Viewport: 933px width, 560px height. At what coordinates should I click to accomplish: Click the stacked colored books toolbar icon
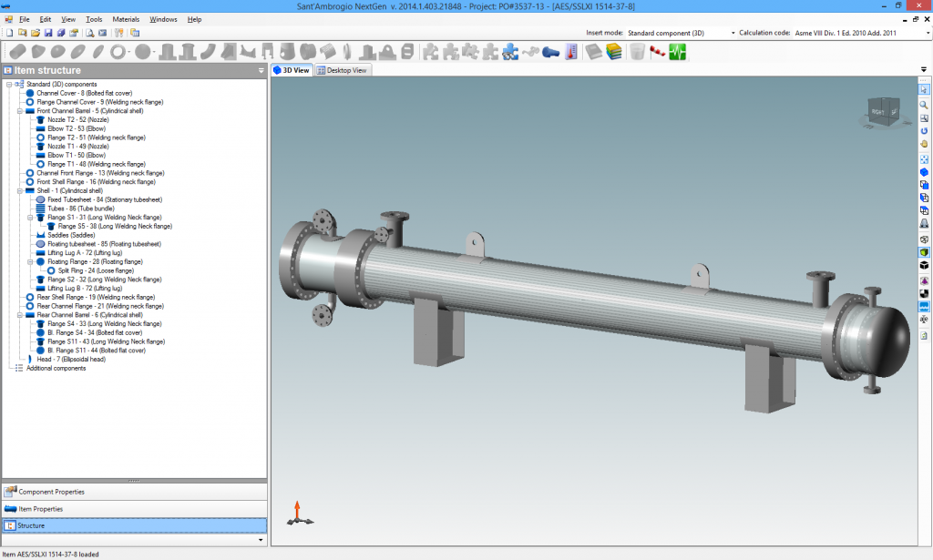point(614,52)
